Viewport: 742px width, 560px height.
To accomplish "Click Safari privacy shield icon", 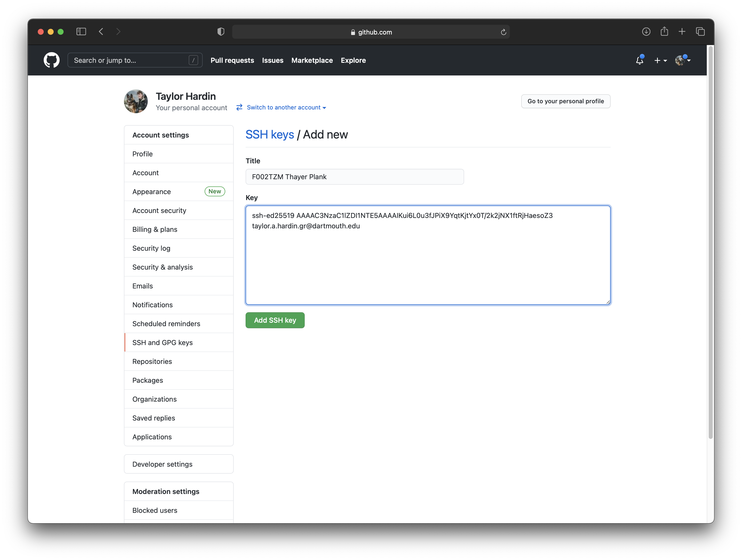I will pyautogui.click(x=221, y=32).
